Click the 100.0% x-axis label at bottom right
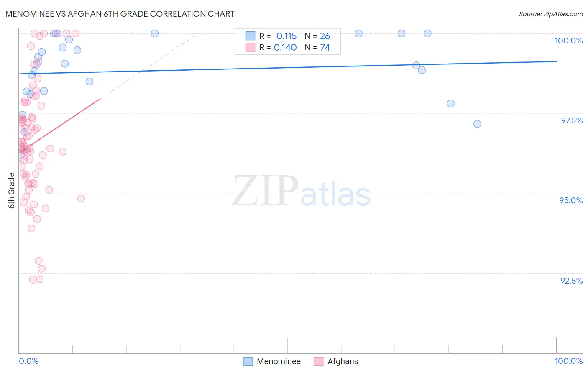The width and height of the screenshot is (588, 373). pos(568,361)
